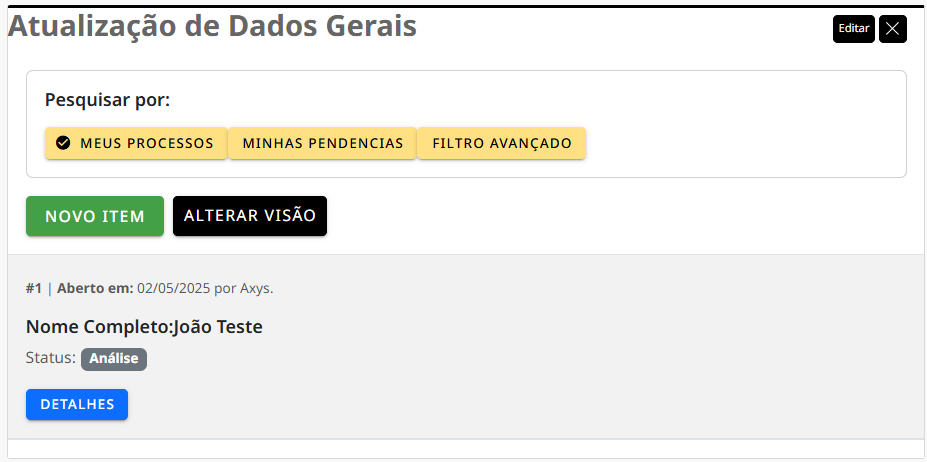Enable the Minhas Pendencias filter
Screen dimensions: 927x462
[323, 143]
